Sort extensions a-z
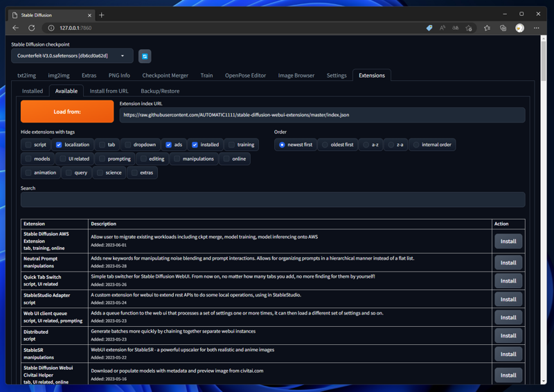This screenshot has height=392, width=554. [366, 145]
